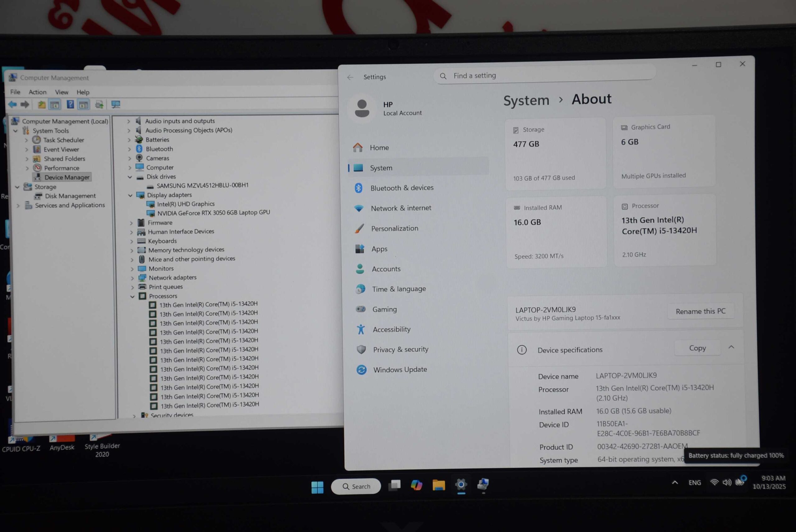Click the Windows Start button
The width and height of the screenshot is (796, 532).
coord(317,487)
